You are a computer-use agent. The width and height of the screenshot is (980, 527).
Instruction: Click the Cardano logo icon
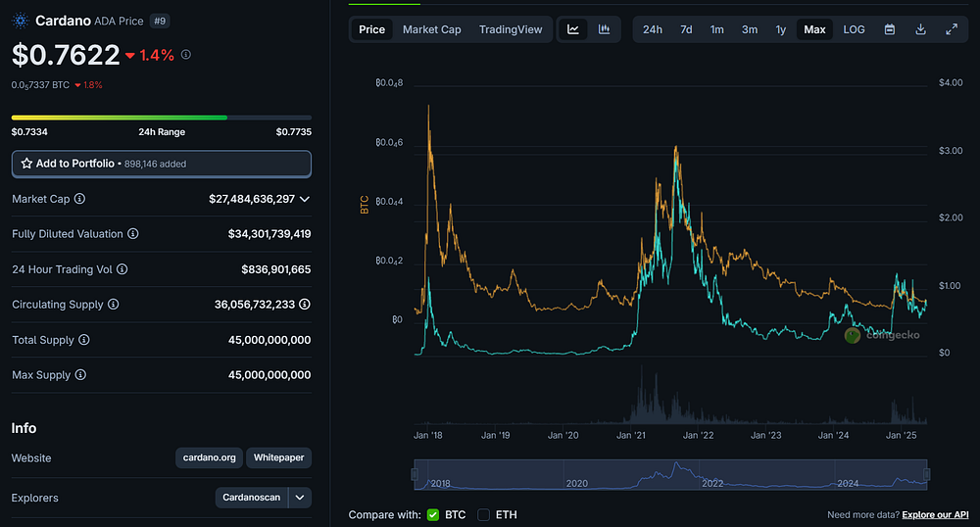pos(21,21)
